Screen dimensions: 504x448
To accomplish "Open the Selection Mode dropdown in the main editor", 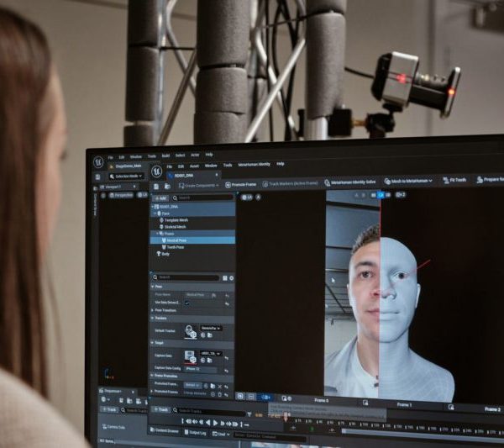I will pyautogui.click(x=126, y=177).
